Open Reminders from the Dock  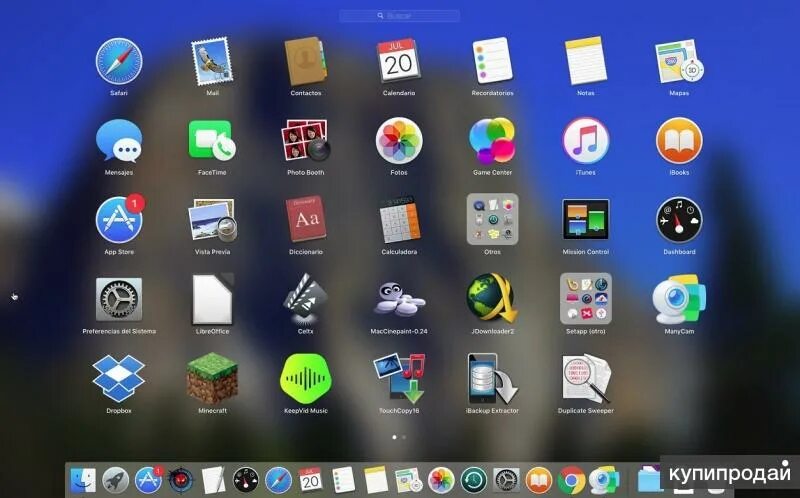(343, 480)
